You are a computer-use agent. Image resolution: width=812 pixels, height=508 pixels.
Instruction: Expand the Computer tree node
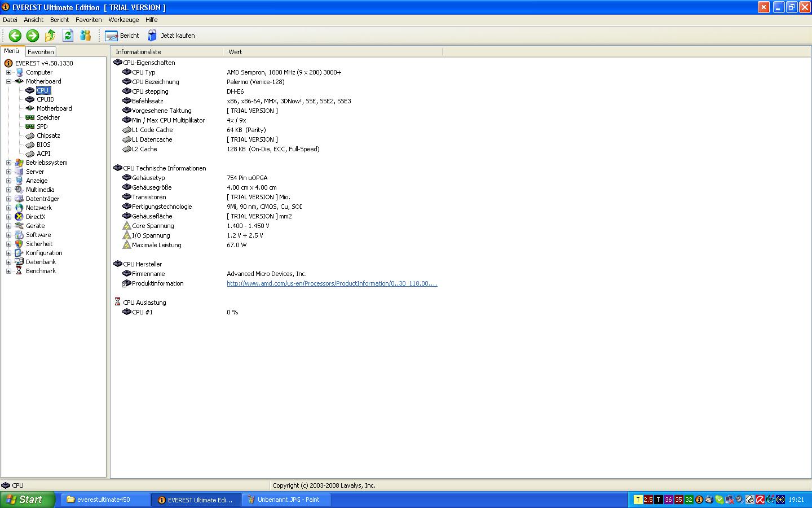(8, 72)
